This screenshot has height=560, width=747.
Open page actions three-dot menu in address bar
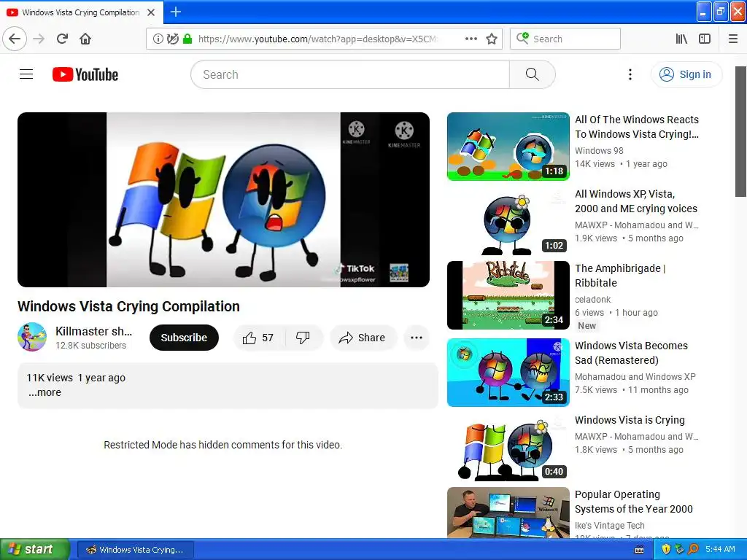(x=471, y=39)
